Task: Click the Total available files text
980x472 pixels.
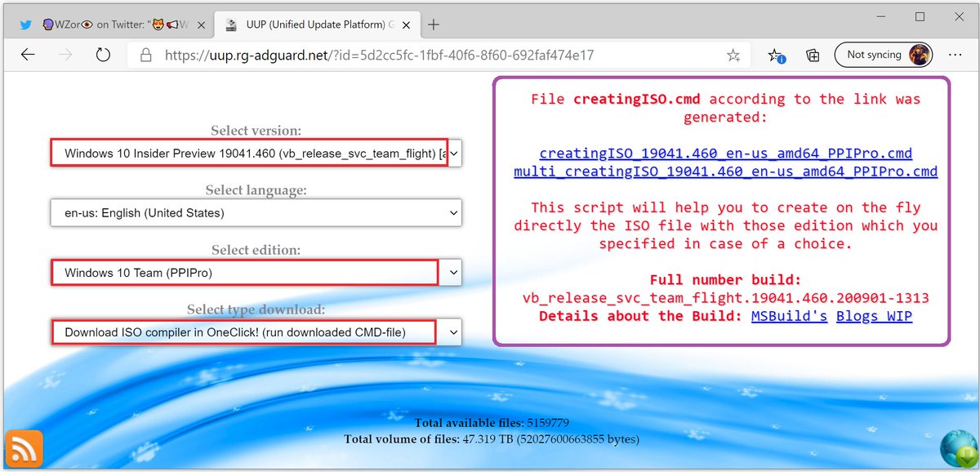Action: tap(492, 423)
